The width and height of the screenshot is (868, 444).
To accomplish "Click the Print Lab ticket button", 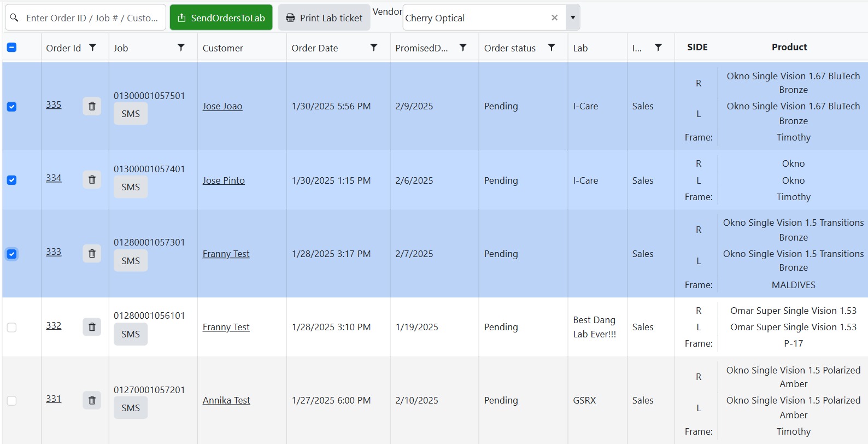I will [x=324, y=17].
